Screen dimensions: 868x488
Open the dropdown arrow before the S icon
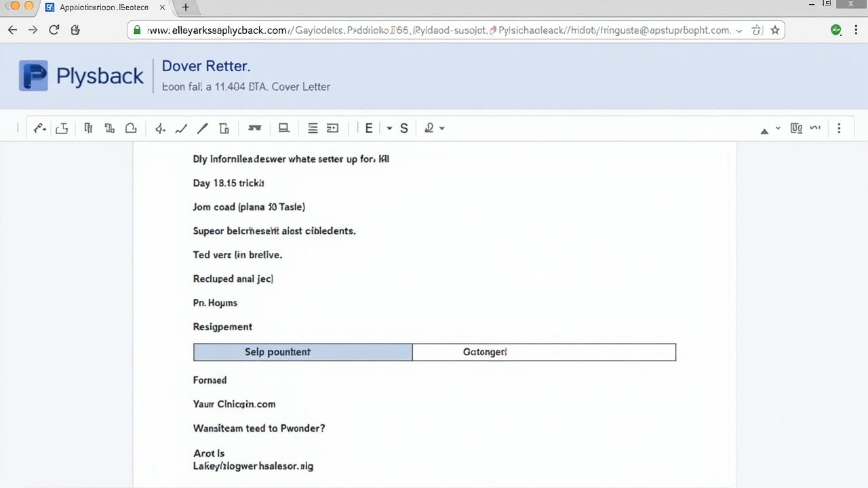tap(389, 128)
